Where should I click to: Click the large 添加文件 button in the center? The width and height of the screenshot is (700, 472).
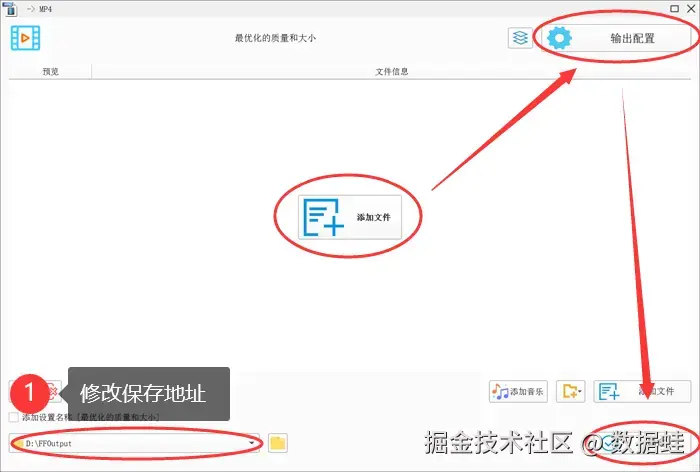click(x=350, y=217)
